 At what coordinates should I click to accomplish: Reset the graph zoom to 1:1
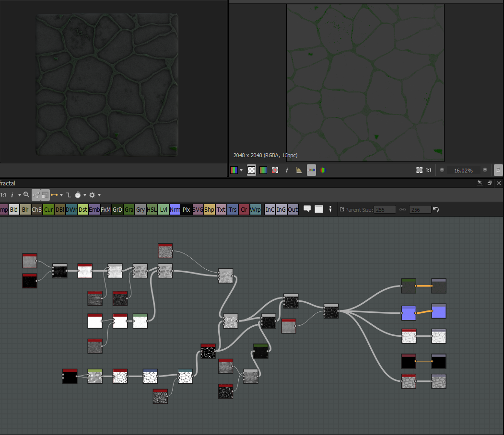click(3, 195)
